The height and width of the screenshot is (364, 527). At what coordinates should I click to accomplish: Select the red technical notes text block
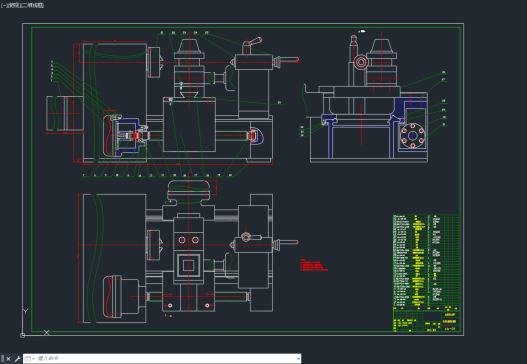(314, 265)
